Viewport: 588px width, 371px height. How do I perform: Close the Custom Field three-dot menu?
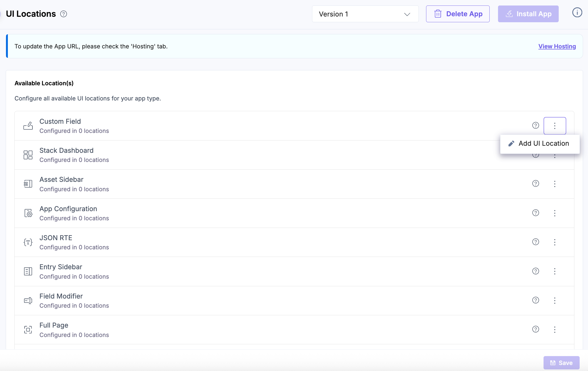click(x=555, y=126)
